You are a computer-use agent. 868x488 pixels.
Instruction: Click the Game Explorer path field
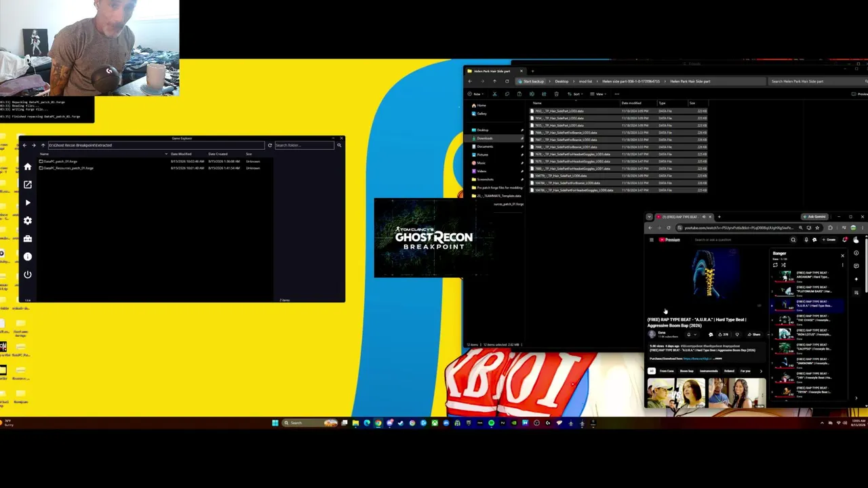[156, 145]
